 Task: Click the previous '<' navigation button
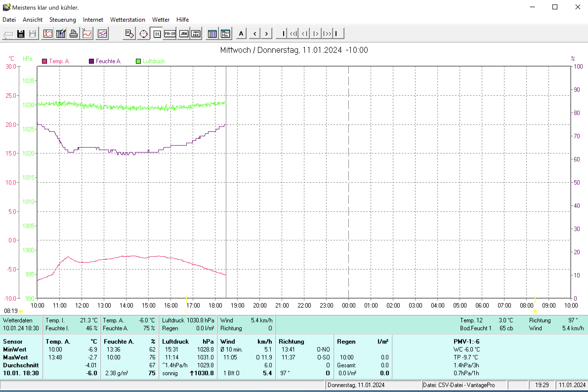click(x=255, y=34)
